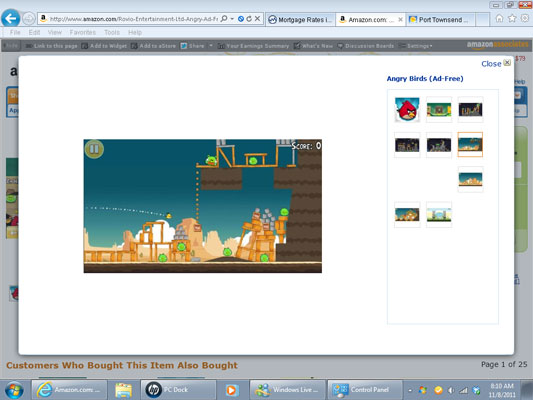The image size is (533, 400).
Task: Click the large Angry Birds gameplay image
Action: [x=203, y=206]
